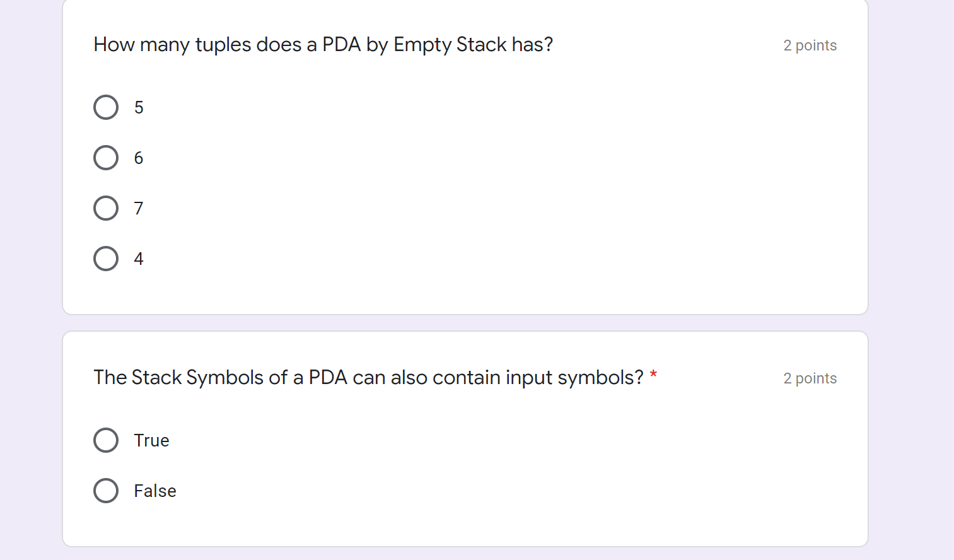Click the False answer label

(154, 491)
